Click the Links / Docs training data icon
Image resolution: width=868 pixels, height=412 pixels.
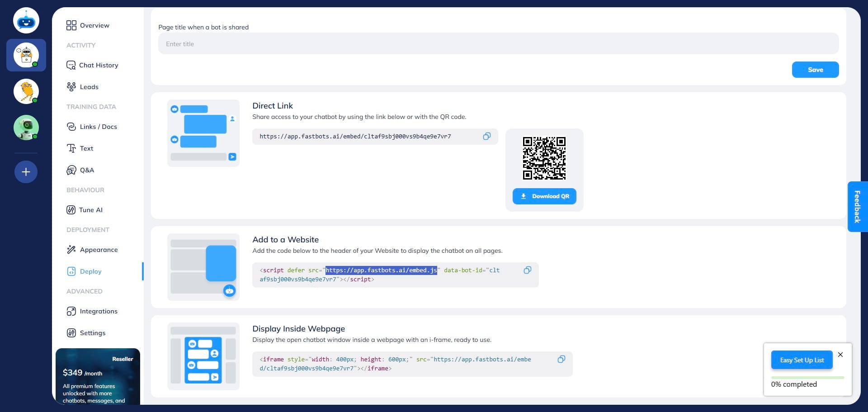click(x=71, y=127)
